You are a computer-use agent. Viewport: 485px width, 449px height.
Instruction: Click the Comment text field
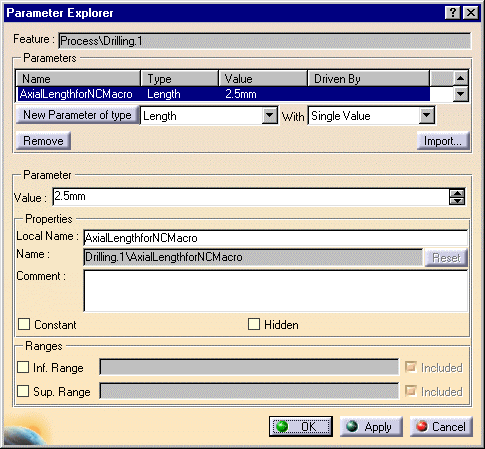[276, 291]
